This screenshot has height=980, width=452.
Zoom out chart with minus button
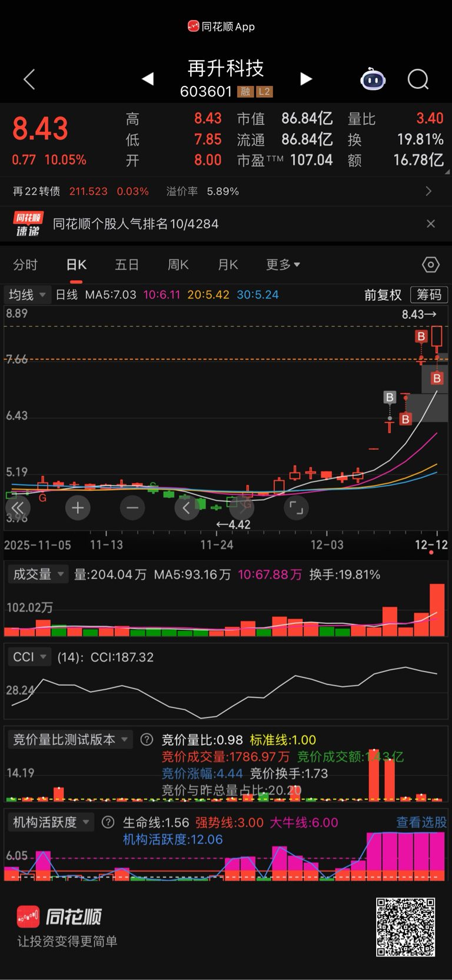coord(132,508)
